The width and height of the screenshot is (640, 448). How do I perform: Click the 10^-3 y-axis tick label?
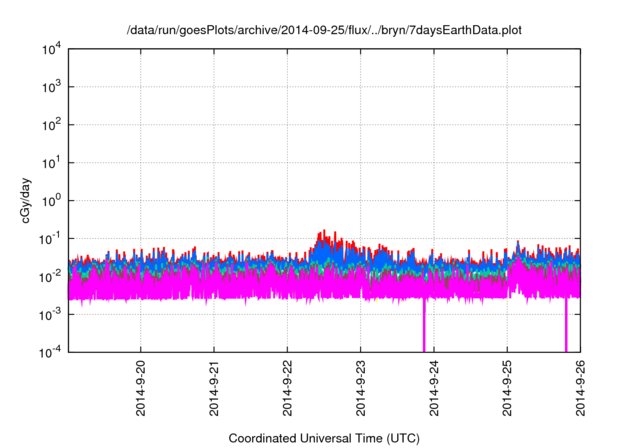coord(50,315)
